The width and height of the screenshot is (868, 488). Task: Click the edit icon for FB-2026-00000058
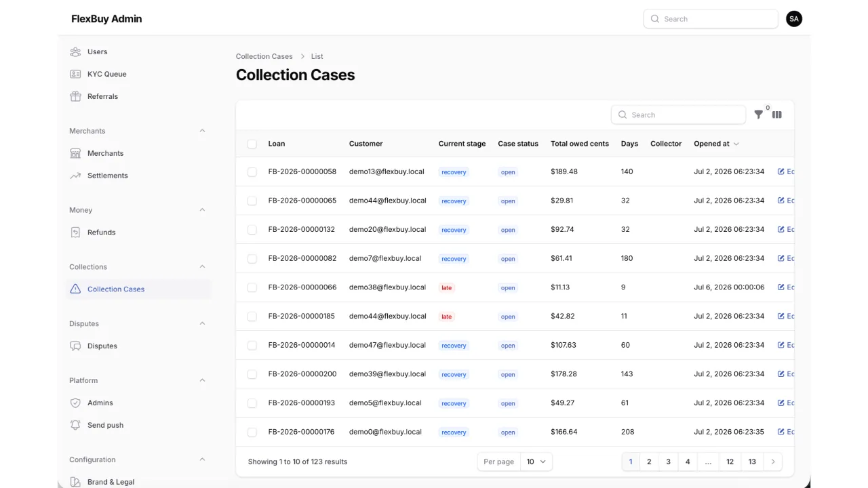tap(781, 171)
